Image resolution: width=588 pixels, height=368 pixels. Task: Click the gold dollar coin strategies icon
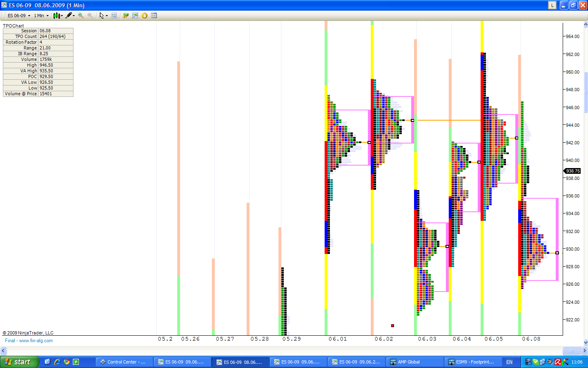(145, 16)
